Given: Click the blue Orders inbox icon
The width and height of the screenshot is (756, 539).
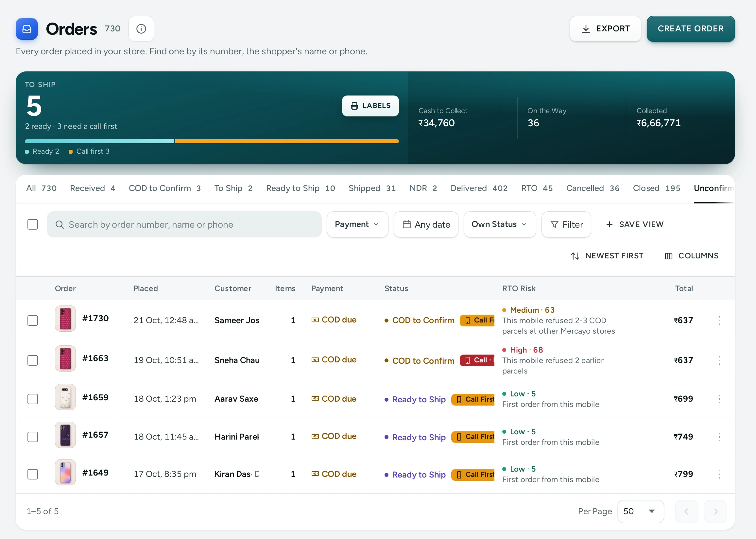Looking at the screenshot, I should coord(26,29).
